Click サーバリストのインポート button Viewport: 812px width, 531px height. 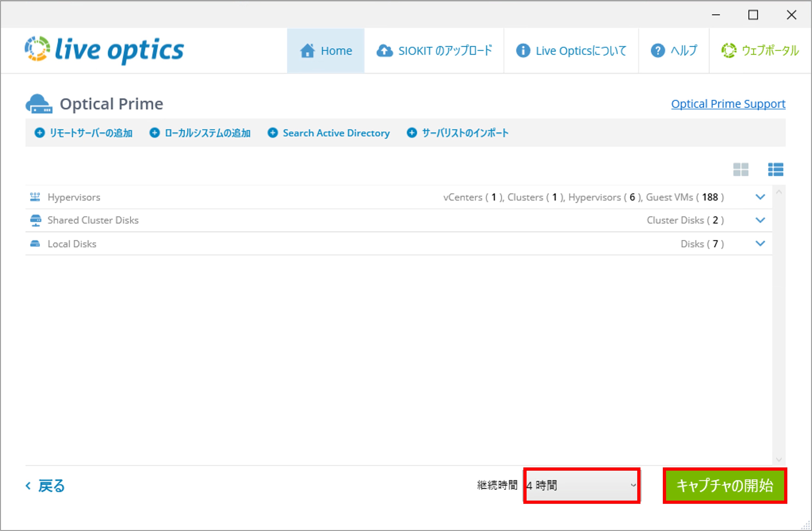[457, 133]
